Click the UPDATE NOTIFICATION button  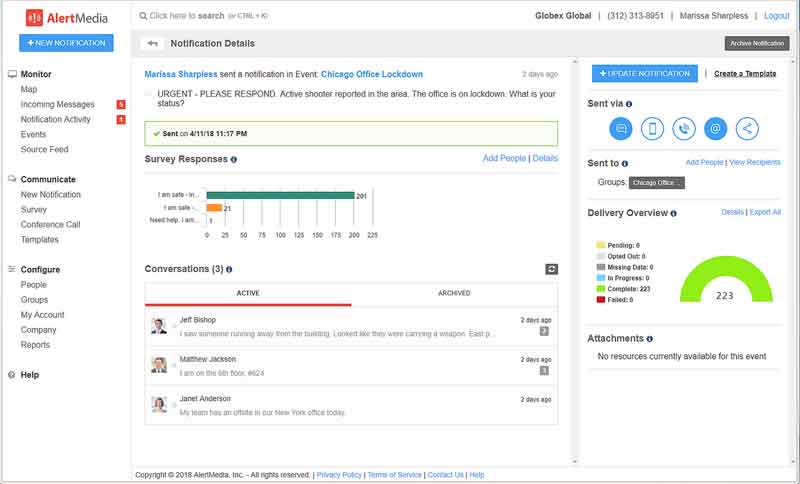[x=645, y=74]
